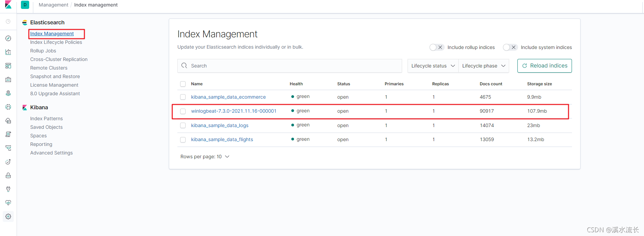Open the Dashboard icon in the side nav
644x236 pixels.
tap(8, 66)
